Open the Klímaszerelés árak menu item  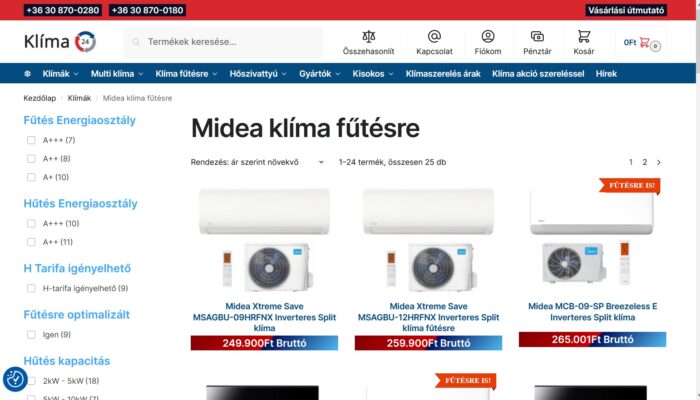pos(443,74)
